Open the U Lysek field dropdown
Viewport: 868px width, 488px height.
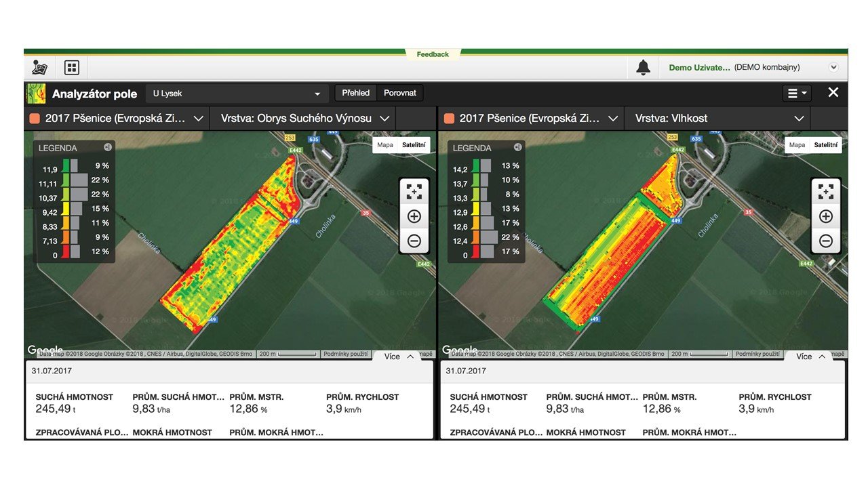click(x=236, y=94)
